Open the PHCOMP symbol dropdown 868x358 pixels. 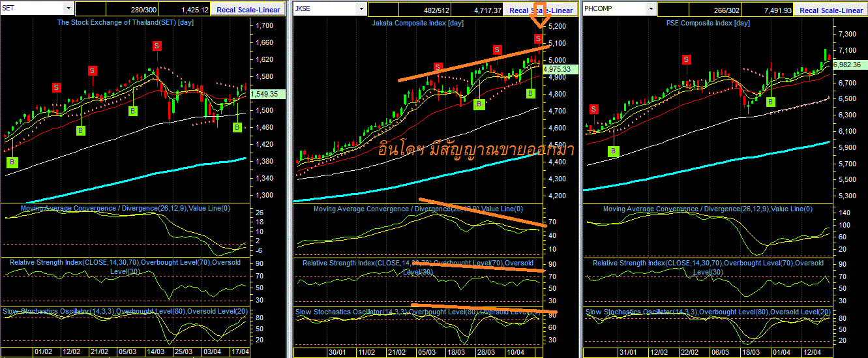tap(650, 9)
